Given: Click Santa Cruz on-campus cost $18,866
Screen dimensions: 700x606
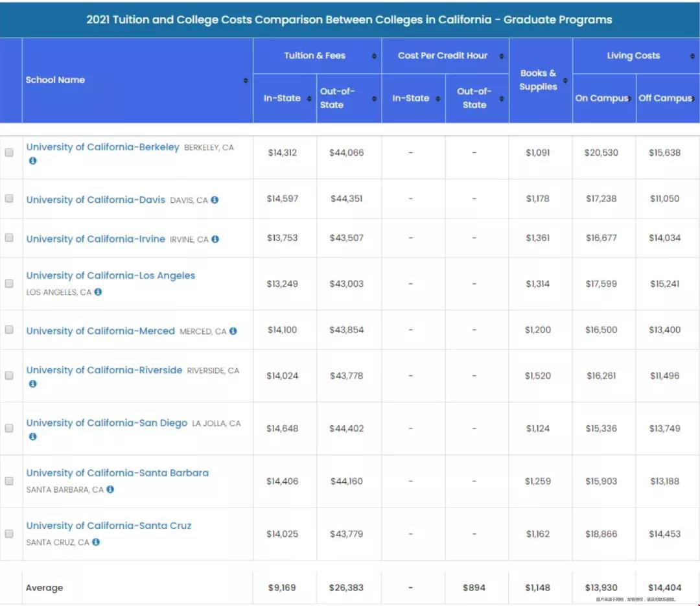Looking at the screenshot, I should tap(601, 534).
